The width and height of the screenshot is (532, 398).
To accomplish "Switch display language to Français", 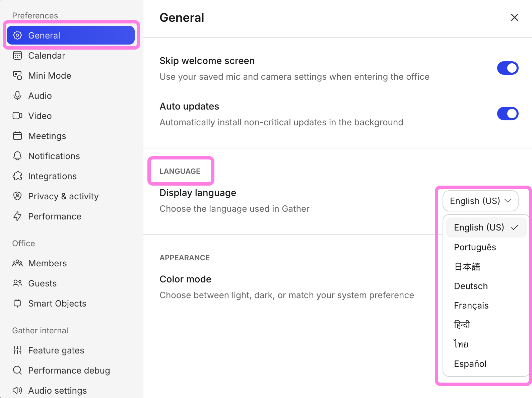I will click(x=486, y=305).
